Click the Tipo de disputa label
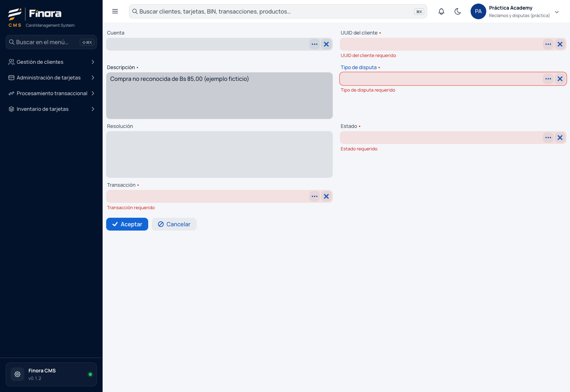The width and height of the screenshot is (570, 392). pyautogui.click(x=358, y=67)
